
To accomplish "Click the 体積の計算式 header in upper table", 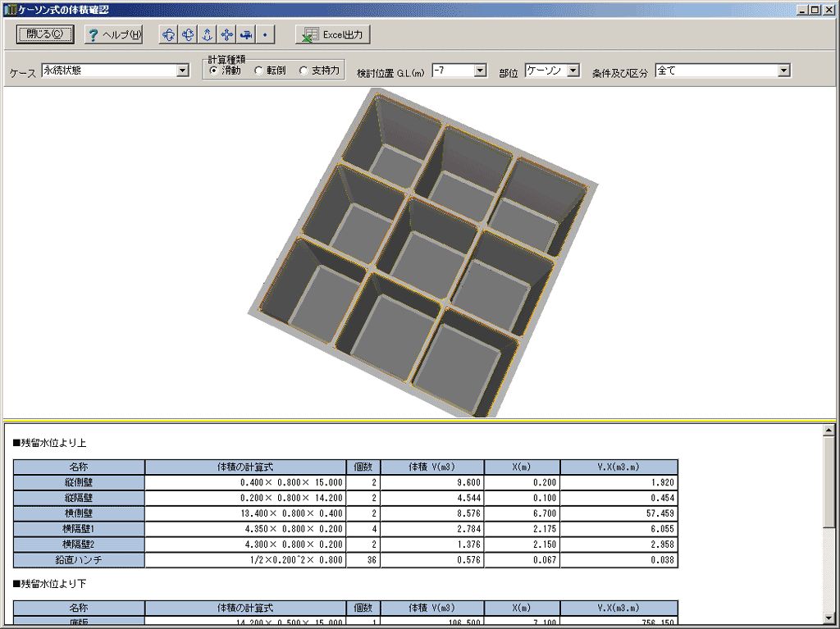I will [245, 467].
